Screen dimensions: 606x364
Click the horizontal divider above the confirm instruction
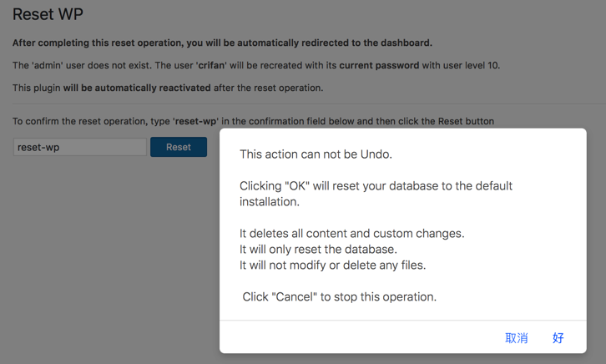tap(109, 104)
